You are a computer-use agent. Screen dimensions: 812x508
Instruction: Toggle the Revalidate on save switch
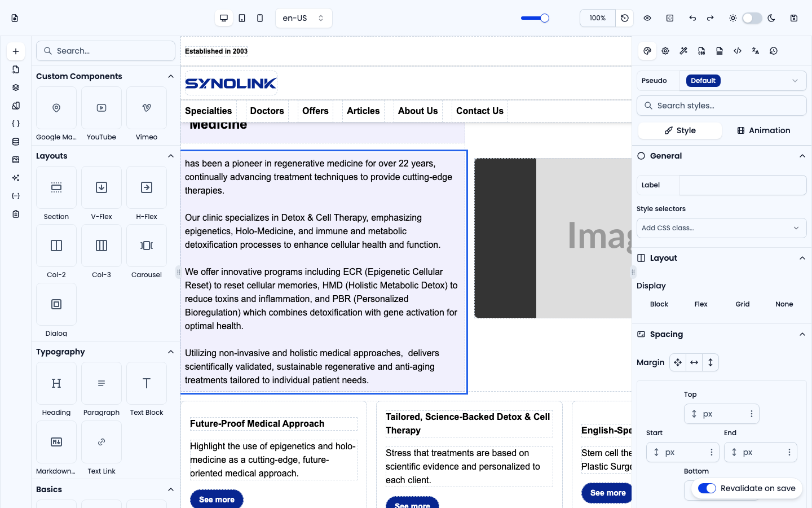click(x=707, y=488)
